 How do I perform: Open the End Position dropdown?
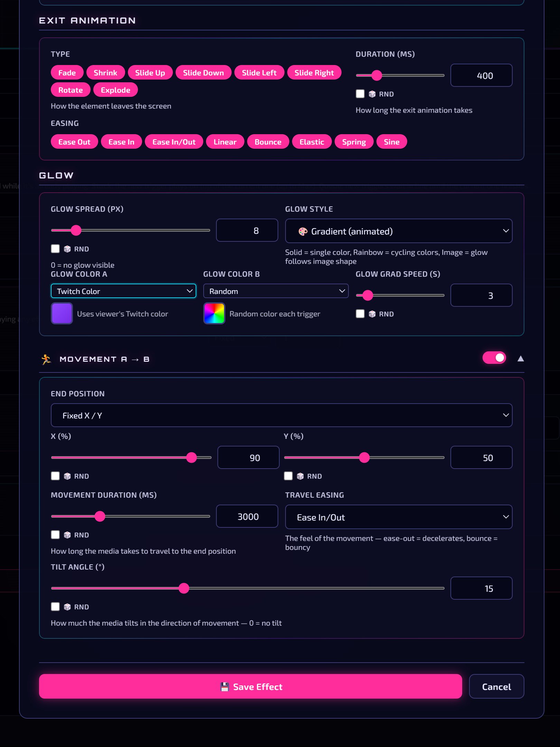(x=281, y=415)
